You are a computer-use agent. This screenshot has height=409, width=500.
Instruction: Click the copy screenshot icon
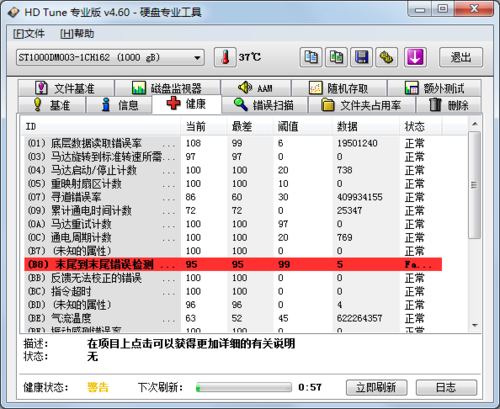click(x=336, y=57)
